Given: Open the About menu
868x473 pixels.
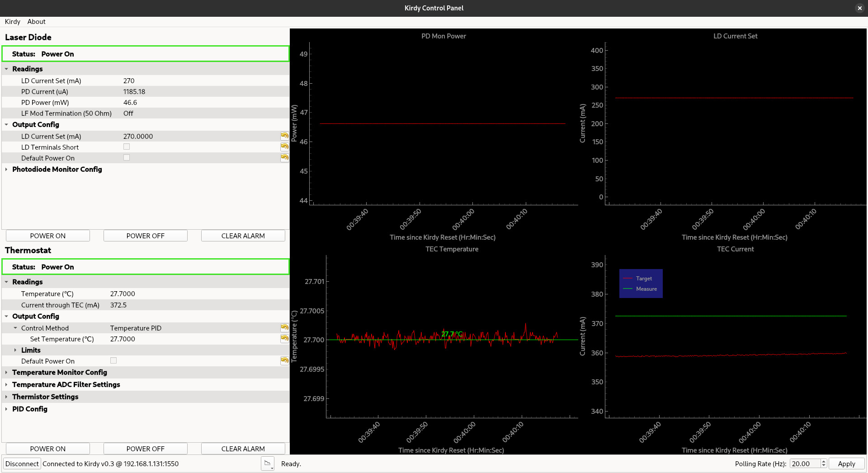Looking at the screenshot, I should pyautogui.click(x=36, y=22).
